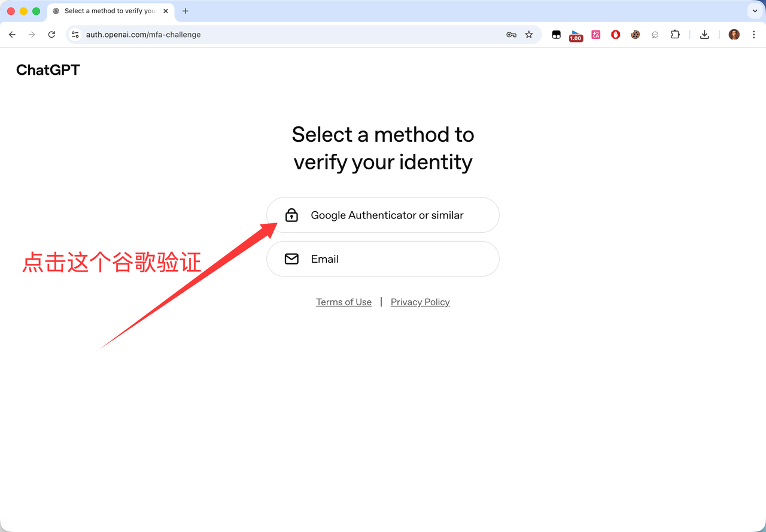
Task: Open the browser downloads panel
Action: (x=704, y=35)
